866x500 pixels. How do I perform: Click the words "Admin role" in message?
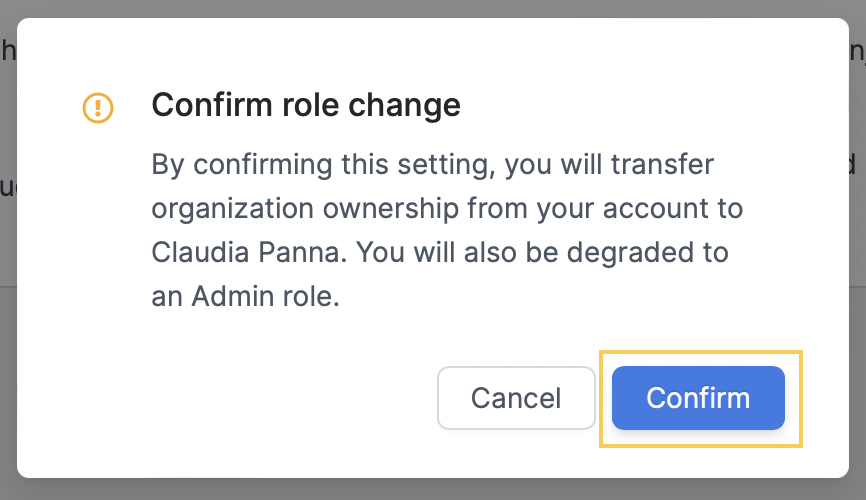[x=263, y=297]
